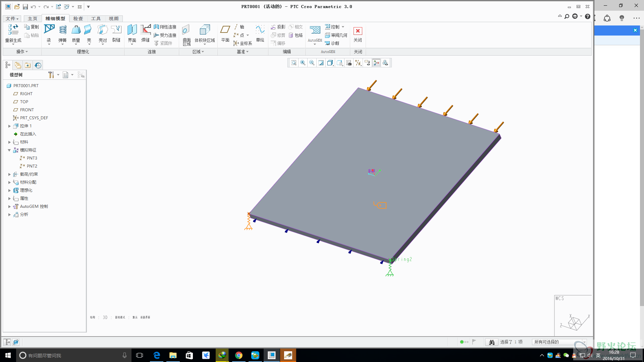Toggle simulation entity display visibility
This screenshot has height=362, width=644.
point(367,63)
